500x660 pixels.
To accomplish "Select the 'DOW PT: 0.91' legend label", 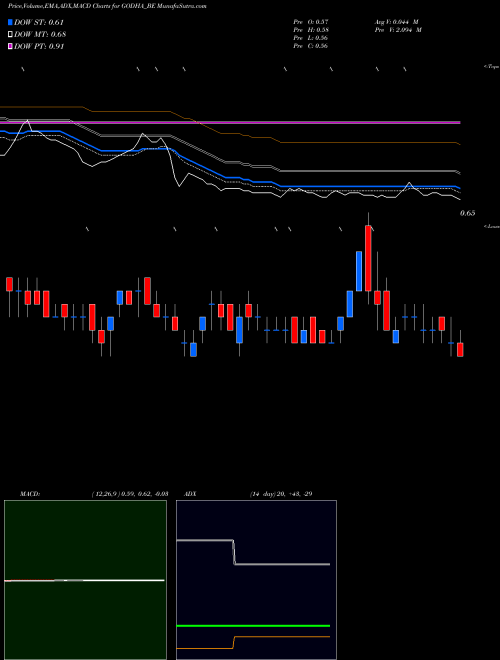I will [x=39, y=46].
